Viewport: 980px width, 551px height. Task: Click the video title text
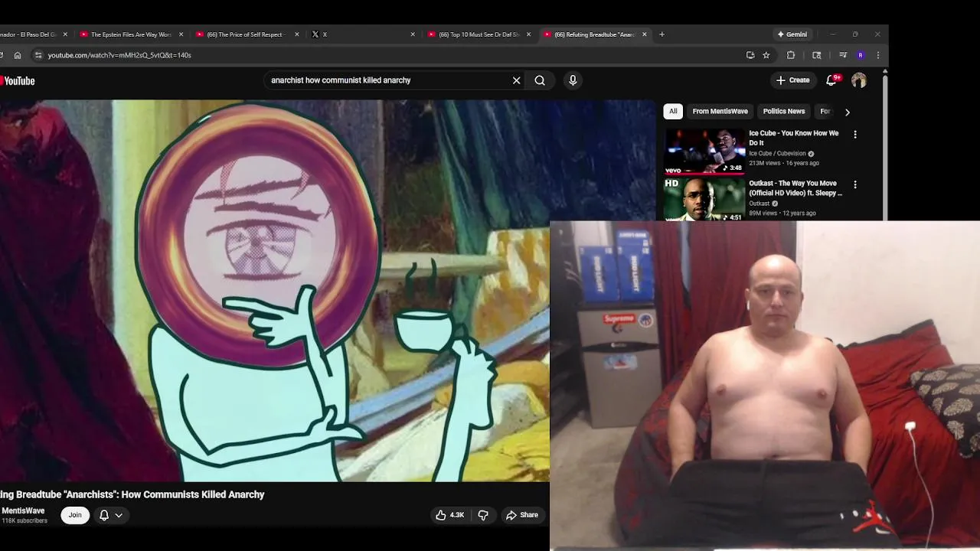click(132, 494)
